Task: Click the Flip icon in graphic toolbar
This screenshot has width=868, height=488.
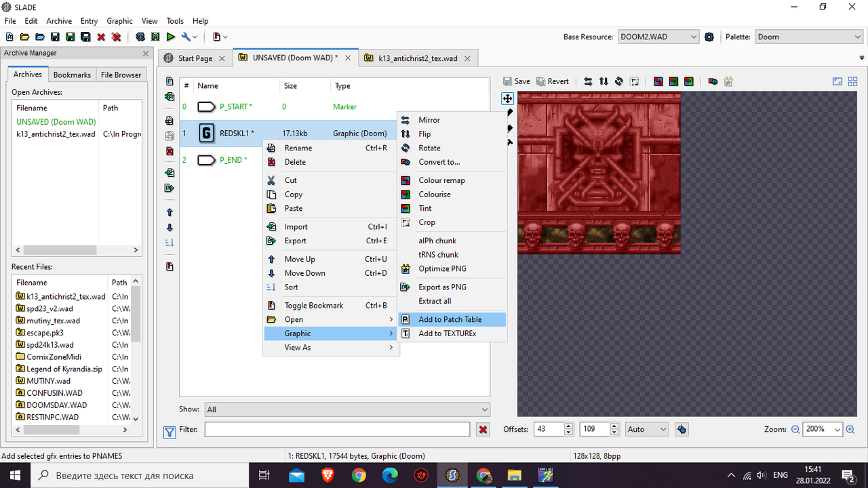Action: 604,81
